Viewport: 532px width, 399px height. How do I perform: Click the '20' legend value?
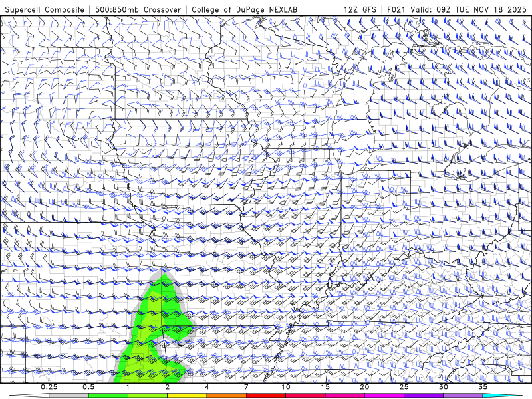pos(364,387)
